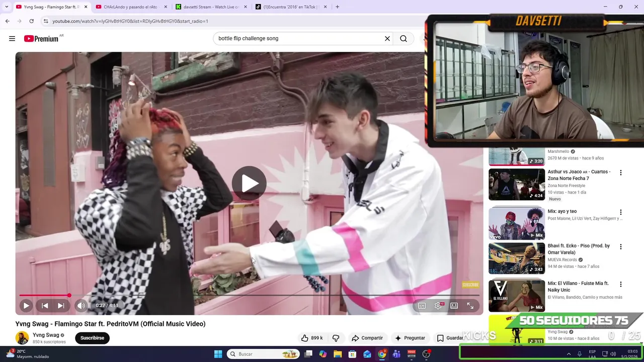Open the Windows Start menu
Screen dimensions: 644x362
click(x=218, y=354)
